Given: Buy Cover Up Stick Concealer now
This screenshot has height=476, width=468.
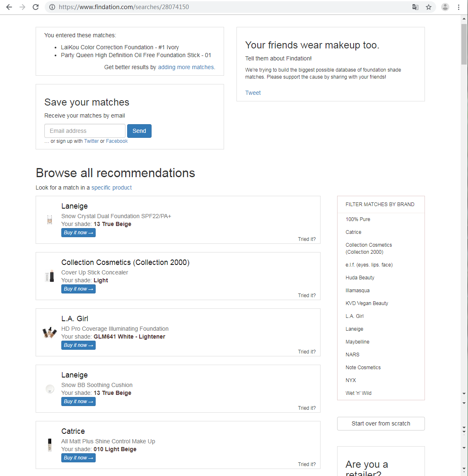Looking at the screenshot, I should [78, 289].
